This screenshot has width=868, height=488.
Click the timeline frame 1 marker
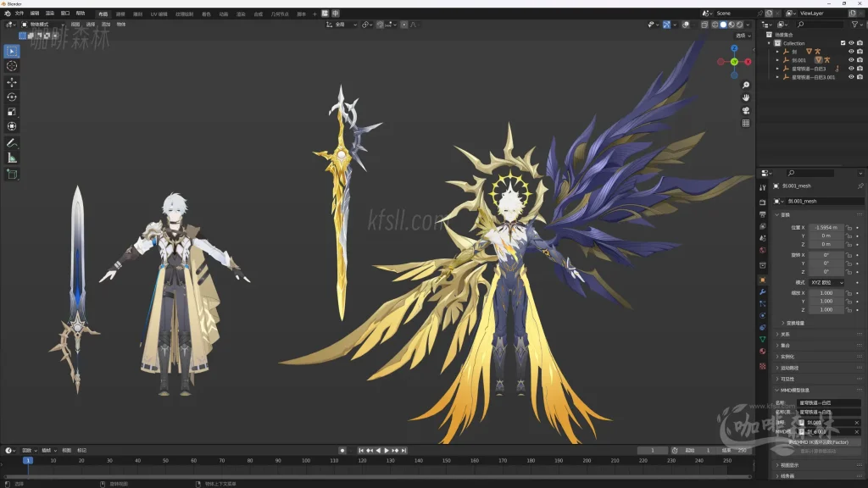[x=28, y=460]
